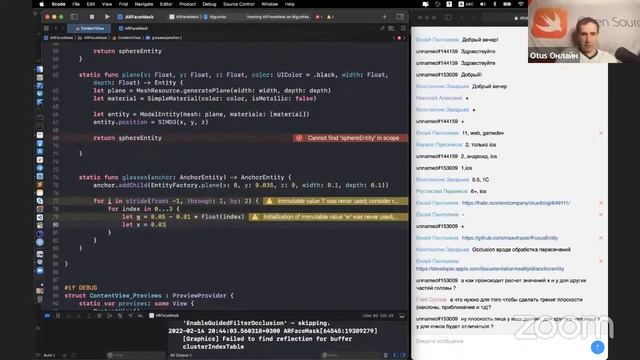The image size is (640, 360).
Task: Go back in the browser window
Action: (x=462, y=18)
